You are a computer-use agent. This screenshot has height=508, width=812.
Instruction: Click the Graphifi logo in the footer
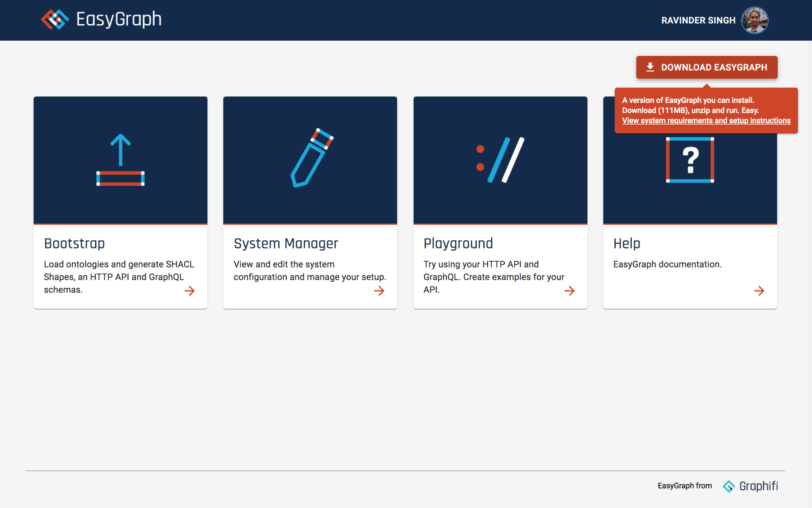[x=750, y=486]
